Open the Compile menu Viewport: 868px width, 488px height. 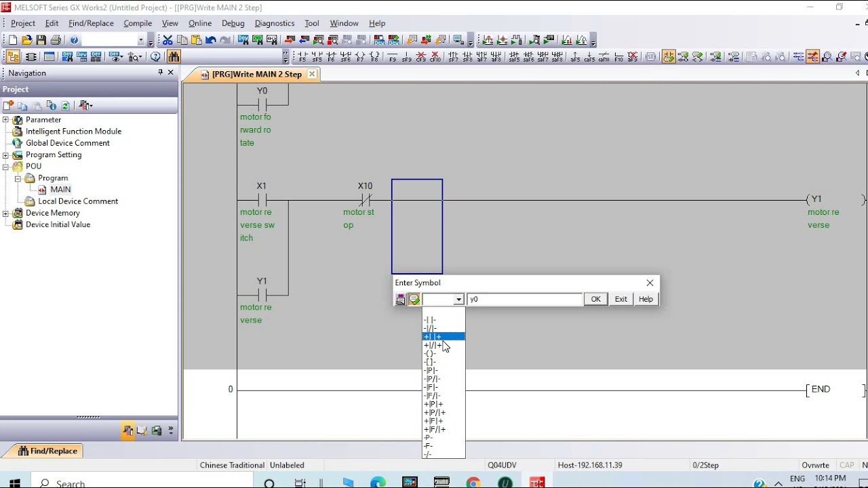(x=138, y=23)
